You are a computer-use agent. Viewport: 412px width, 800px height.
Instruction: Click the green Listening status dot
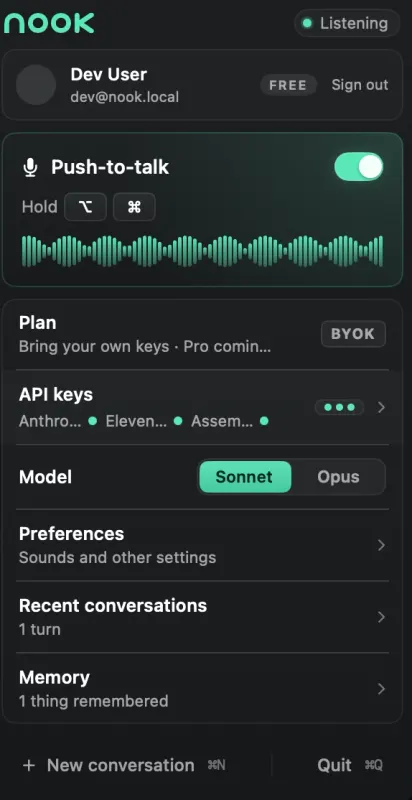pos(307,23)
